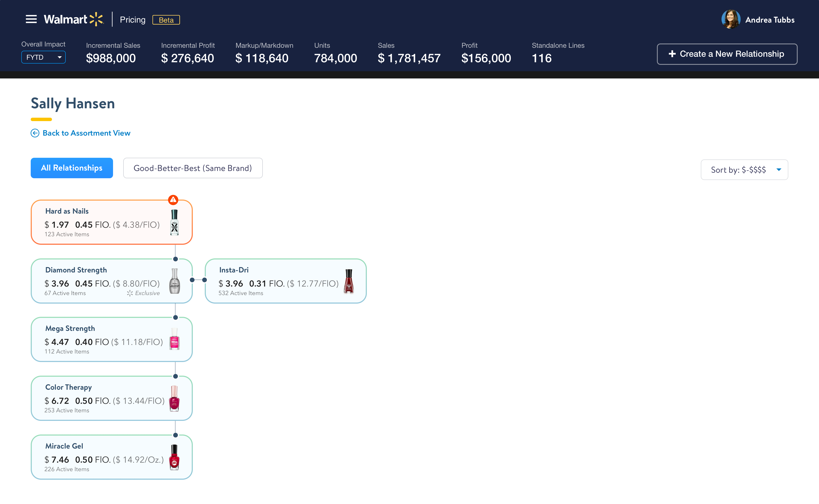Click the Color Therapy bottle image

click(x=174, y=398)
